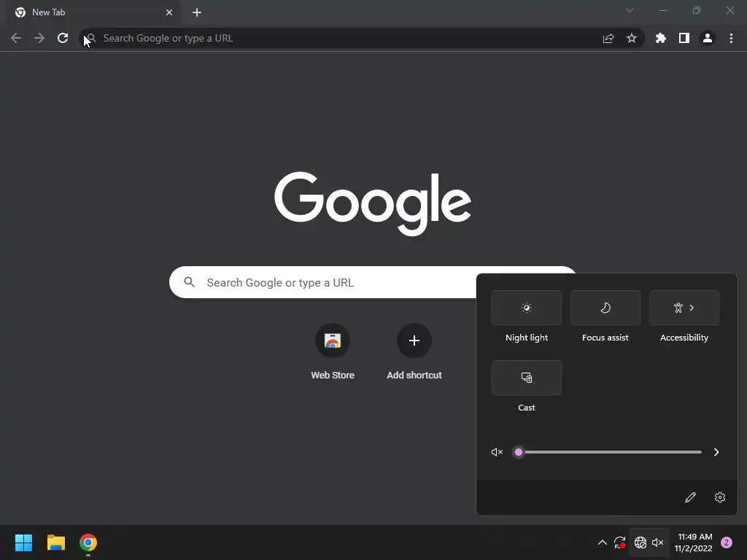Show hidden tray icons chevron
The width and height of the screenshot is (747, 560).
pos(602,542)
